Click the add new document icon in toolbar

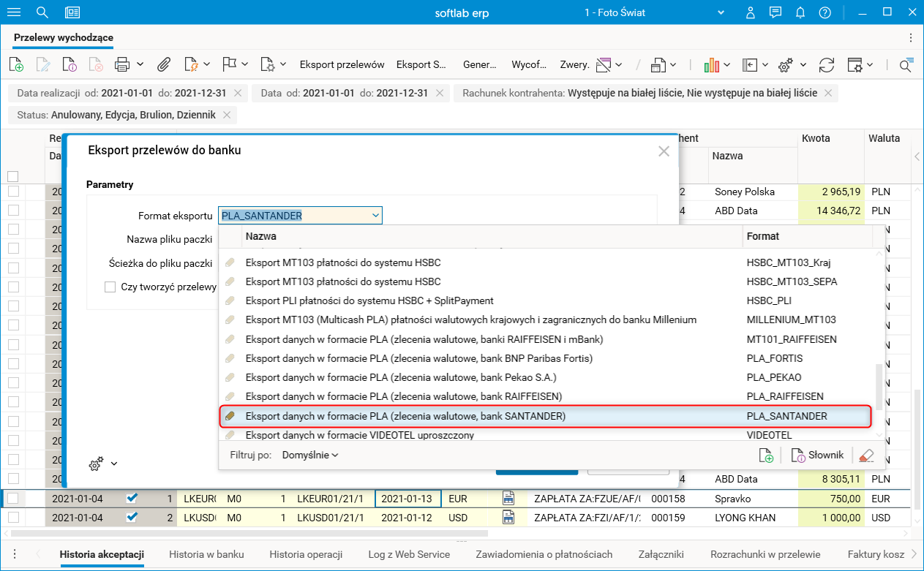click(16, 64)
